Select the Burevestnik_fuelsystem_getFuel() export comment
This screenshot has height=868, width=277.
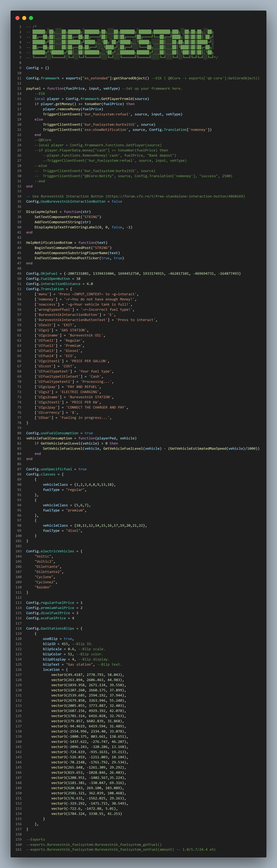click(x=94, y=845)
